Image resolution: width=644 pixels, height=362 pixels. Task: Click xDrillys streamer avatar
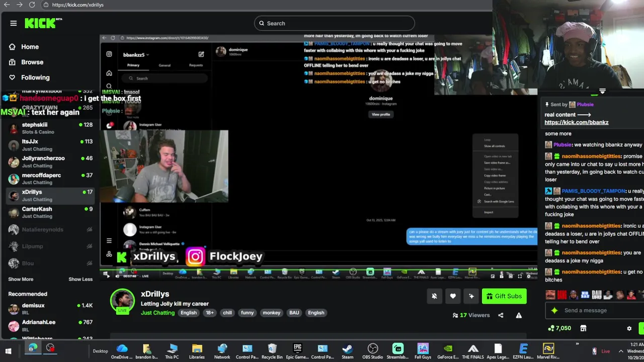pyautogui.click(x=122, y=302)
